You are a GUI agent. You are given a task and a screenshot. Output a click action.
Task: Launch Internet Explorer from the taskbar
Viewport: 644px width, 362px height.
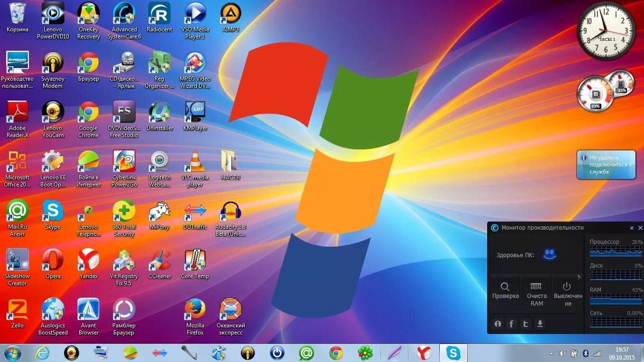click(x=42, y=353)
